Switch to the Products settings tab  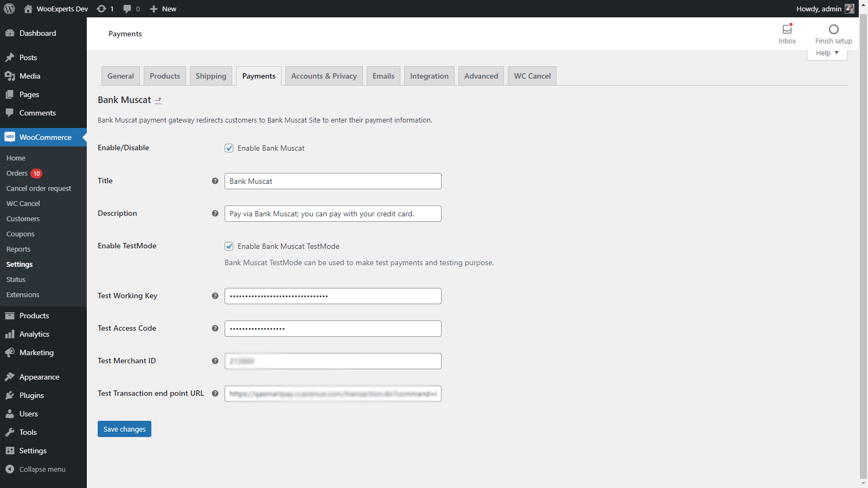[x=165, y=76]
